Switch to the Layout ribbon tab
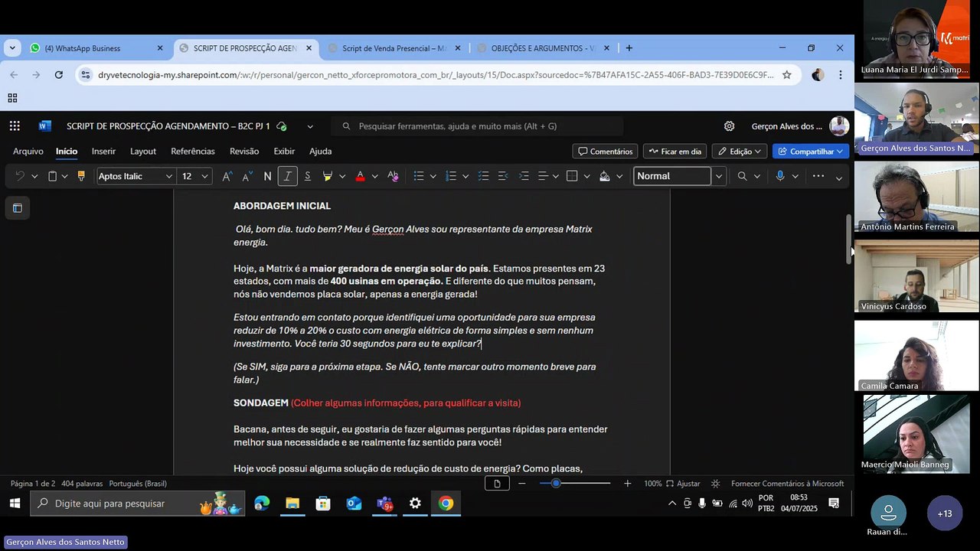 pos(143,152)
